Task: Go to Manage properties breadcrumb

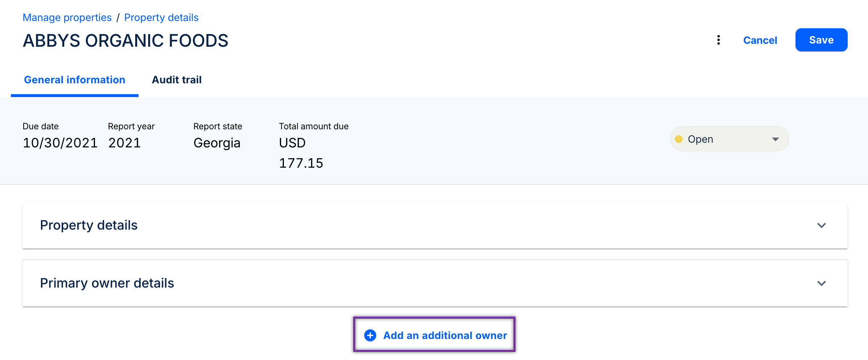Action: click(67, 17)
